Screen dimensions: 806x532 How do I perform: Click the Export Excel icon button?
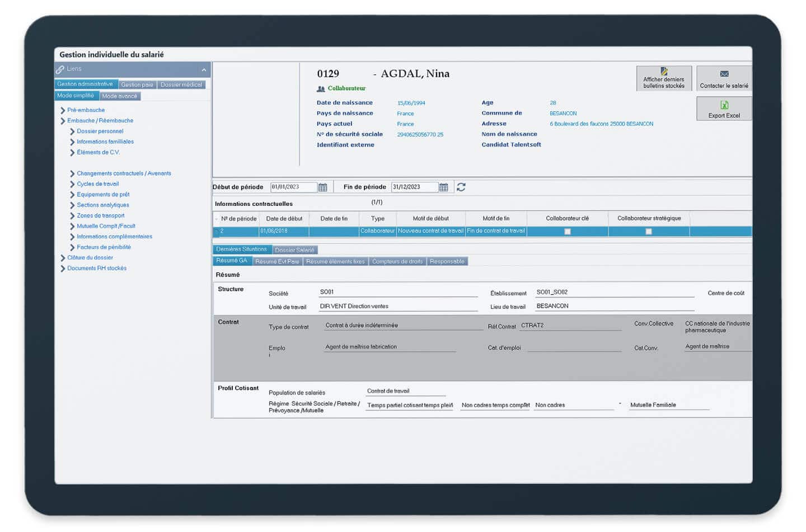[724, 105]
